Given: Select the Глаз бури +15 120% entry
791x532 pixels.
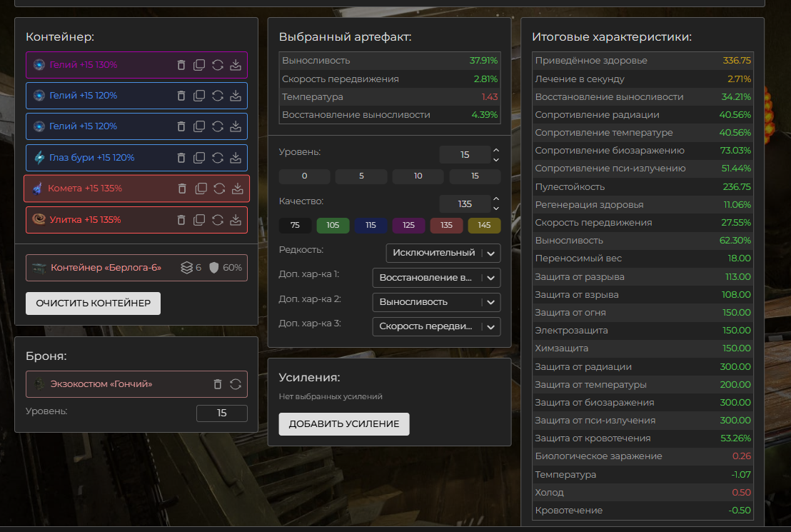Looking at the screenshot, I should (x=91, y=157).
